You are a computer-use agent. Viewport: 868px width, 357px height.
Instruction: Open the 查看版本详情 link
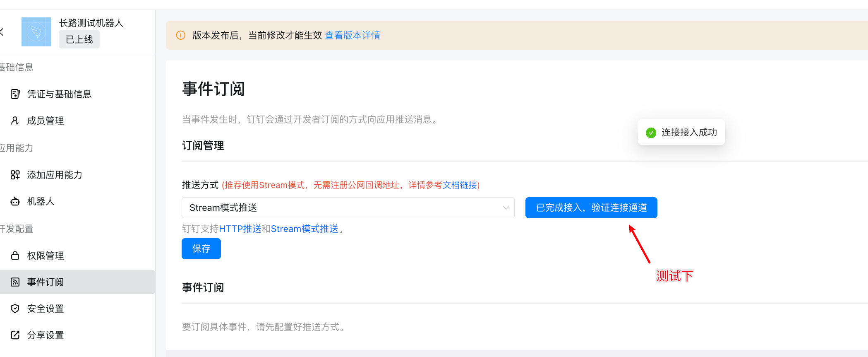click(x=352, y=35)
